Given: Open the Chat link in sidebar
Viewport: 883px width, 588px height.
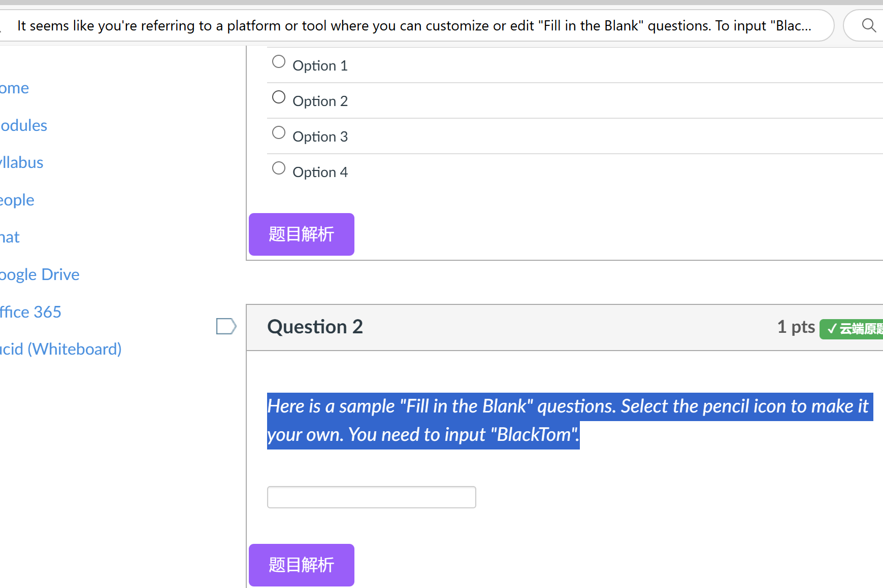Looking at the screenshot, I should (x=10, y=237).
